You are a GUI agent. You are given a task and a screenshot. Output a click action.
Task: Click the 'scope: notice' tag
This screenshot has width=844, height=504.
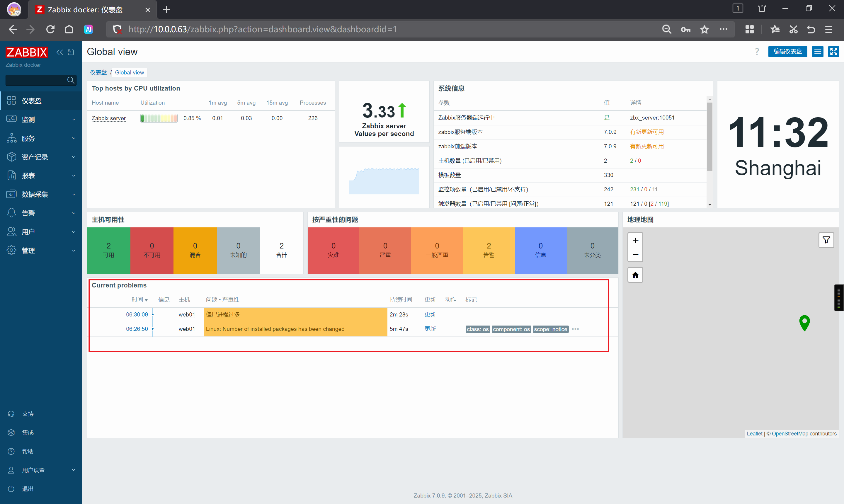pos(551,329)
